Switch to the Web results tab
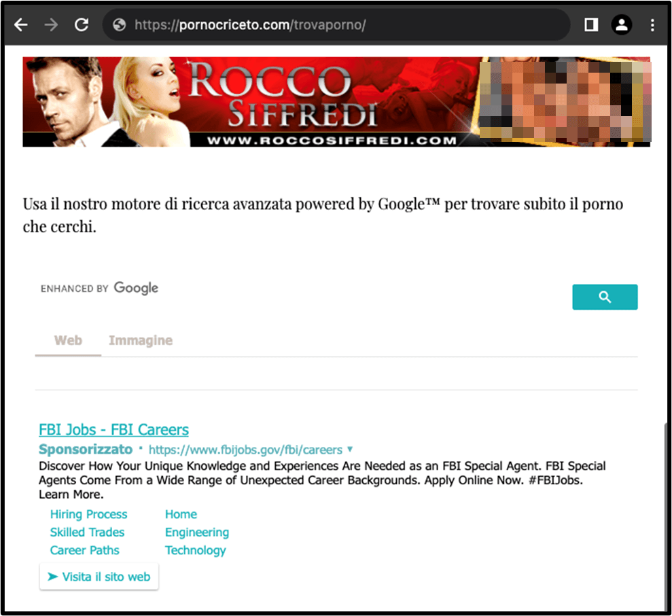672x616 pixels. tap(68, 340)
